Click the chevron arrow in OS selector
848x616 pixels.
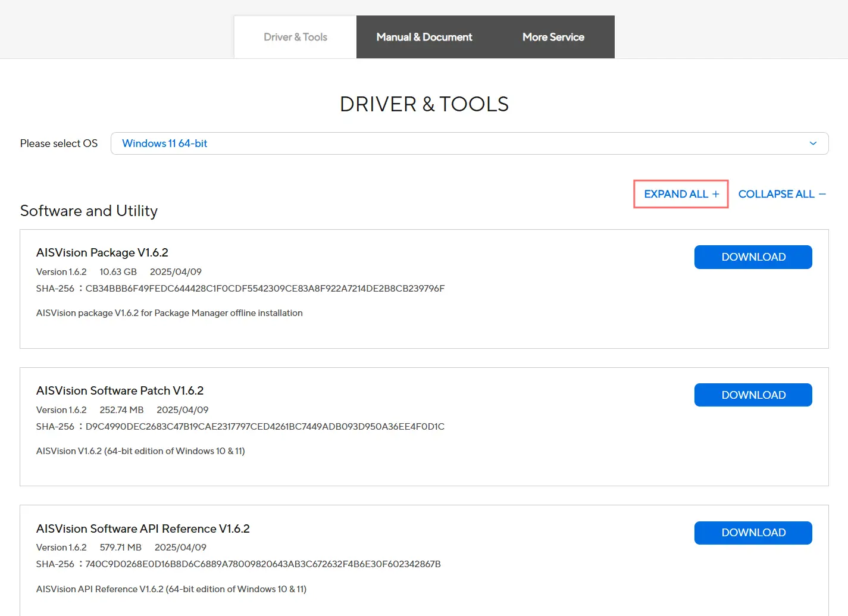pyautogui.click(x=813, y=143)
